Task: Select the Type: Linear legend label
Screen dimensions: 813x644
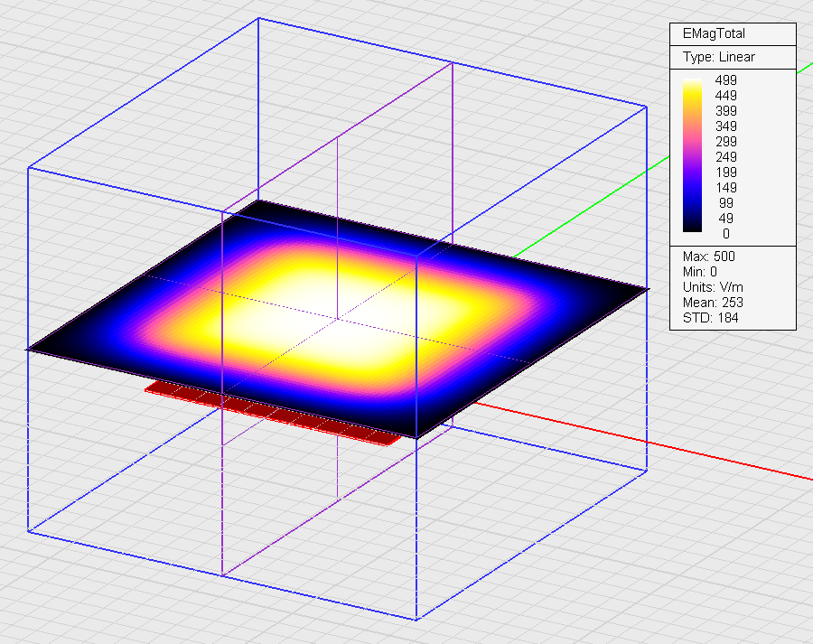Action: tap(718, 57)
